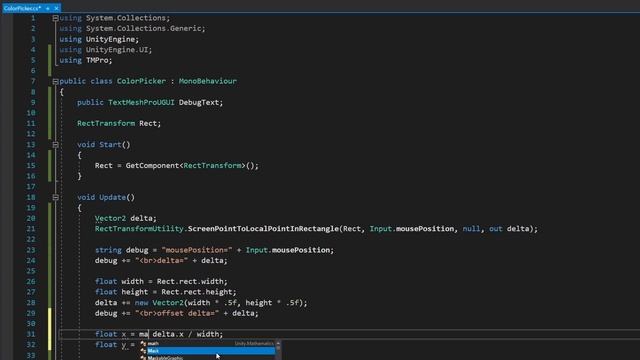Viewport: 640px width, 360px height.
Task: Click "mousePosition=" string literal
Action: click(x=197, y=250)
